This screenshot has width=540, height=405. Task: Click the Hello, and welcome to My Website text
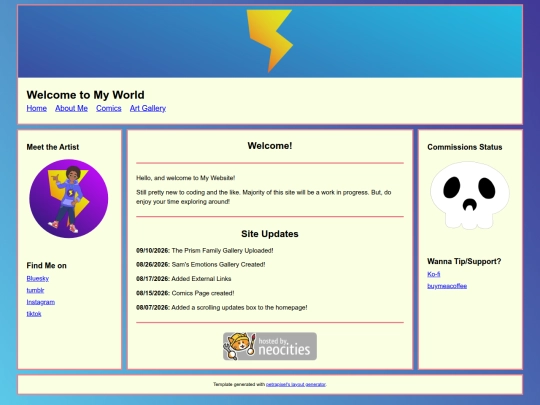tap(186, 178)
